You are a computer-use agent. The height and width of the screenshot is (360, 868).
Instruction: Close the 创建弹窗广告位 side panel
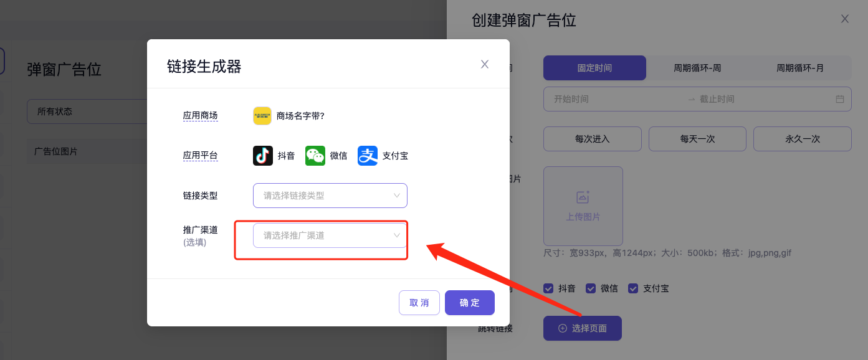844,19
